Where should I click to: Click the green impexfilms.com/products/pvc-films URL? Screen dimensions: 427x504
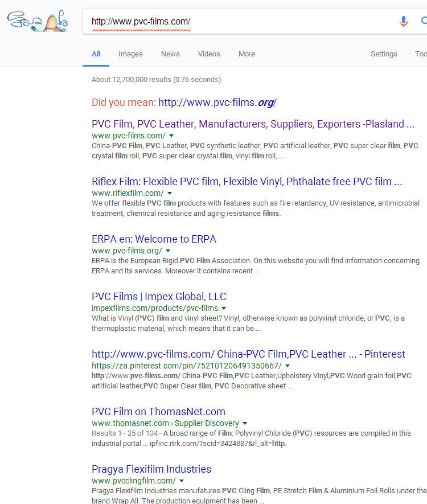(155, 308)
